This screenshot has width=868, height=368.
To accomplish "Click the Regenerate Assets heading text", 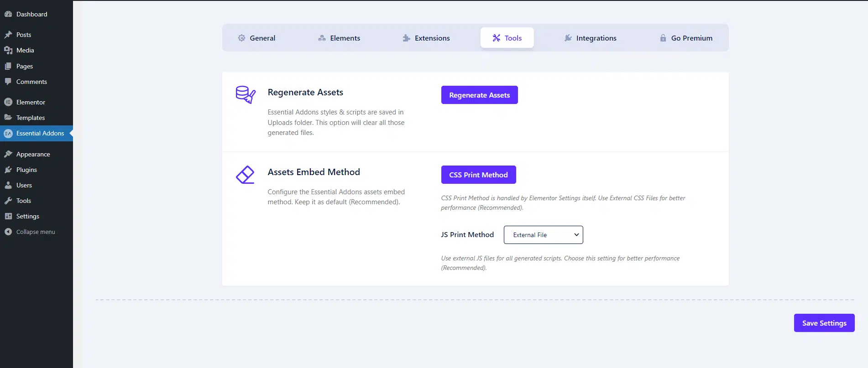I will (x=305, y=92).
